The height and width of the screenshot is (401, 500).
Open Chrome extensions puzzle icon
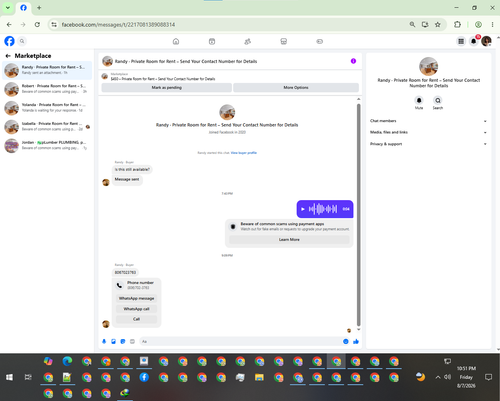(x=457, y=24)
